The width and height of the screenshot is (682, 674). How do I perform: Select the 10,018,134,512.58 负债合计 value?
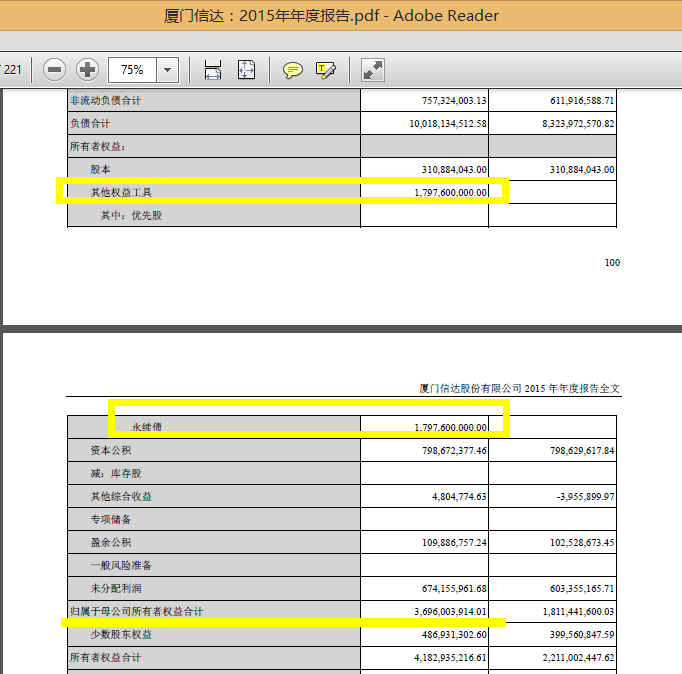pyautogui.click(x=448, y=123)
